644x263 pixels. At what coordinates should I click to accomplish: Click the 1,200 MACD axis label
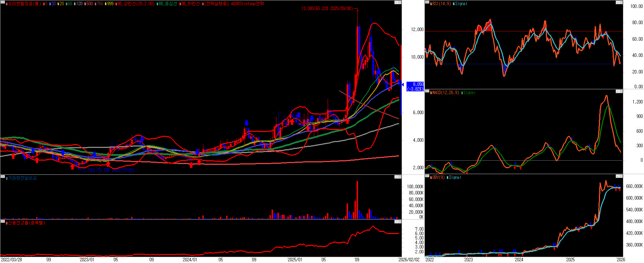click(x=637, y=102)
